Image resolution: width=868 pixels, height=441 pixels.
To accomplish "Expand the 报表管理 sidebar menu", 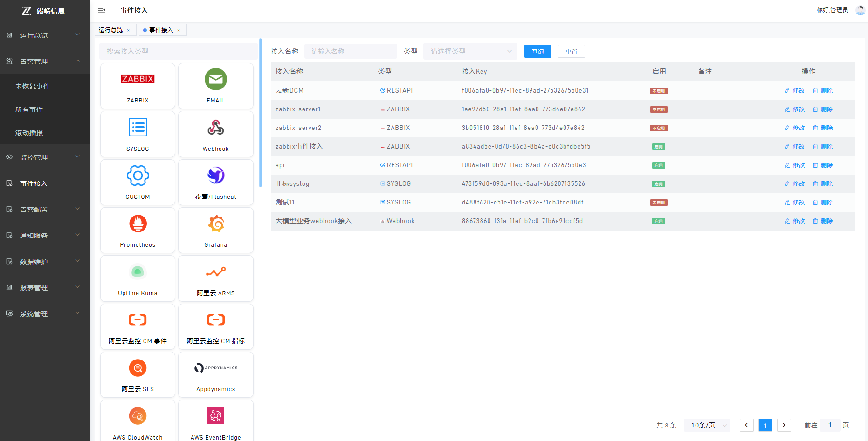I will pos(45,288).
